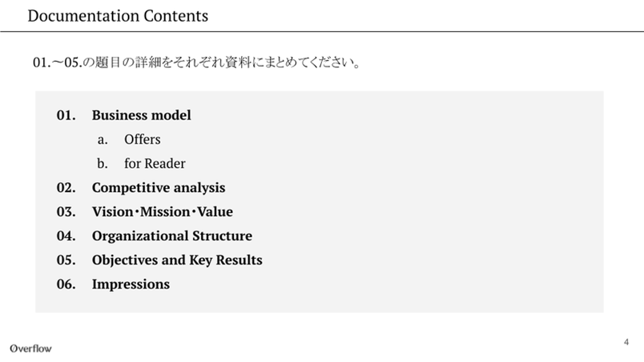Click the "Documentation Contents" slide title
This screenshot has height=362, width=644.
point(118,16)
